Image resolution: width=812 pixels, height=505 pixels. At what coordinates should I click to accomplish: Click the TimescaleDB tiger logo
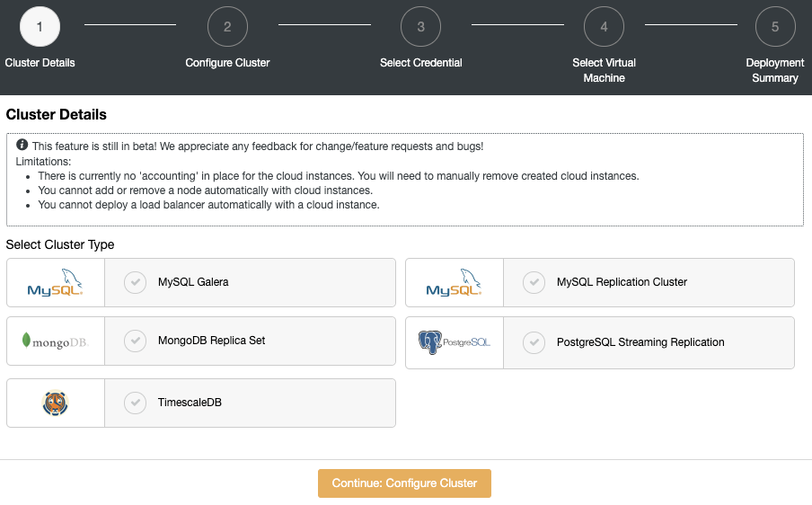coord(56,403)
